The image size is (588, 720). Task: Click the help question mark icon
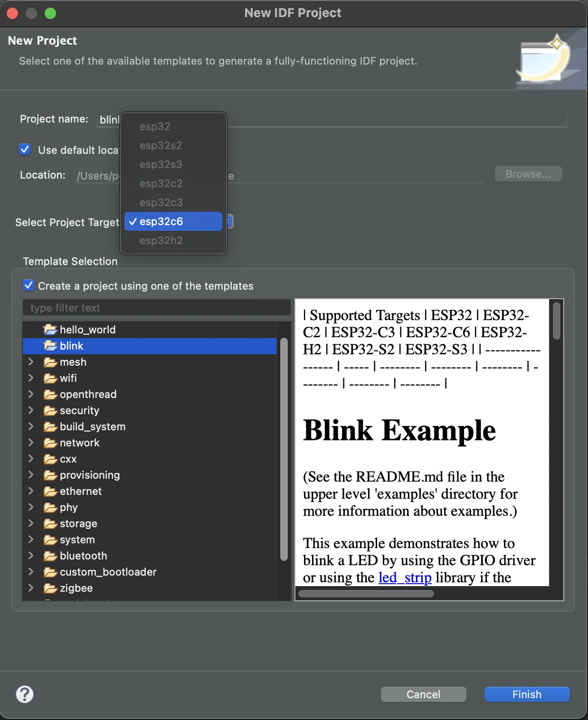[25, 694]
